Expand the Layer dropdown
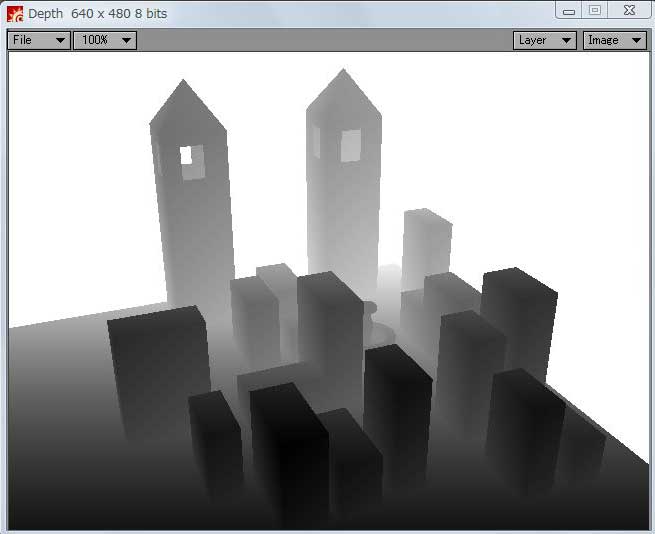 tap(545, 40)
